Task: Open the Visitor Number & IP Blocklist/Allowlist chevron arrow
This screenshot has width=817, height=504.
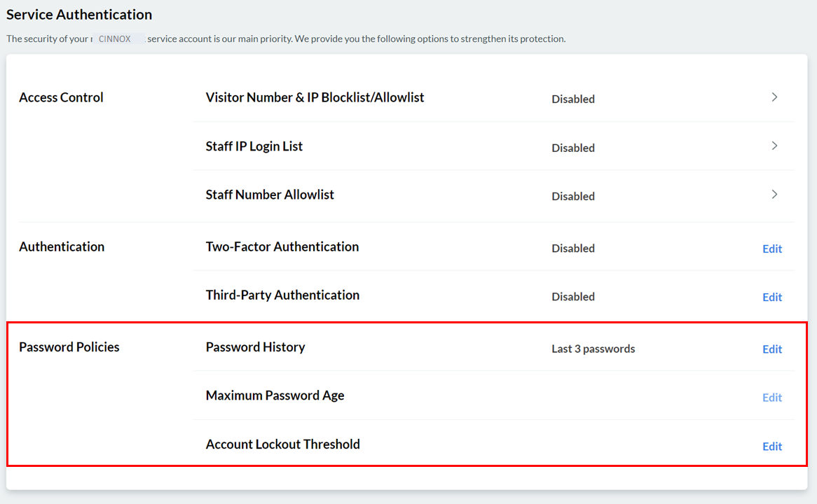Action: pyautogui.click(x=774, y=97)
